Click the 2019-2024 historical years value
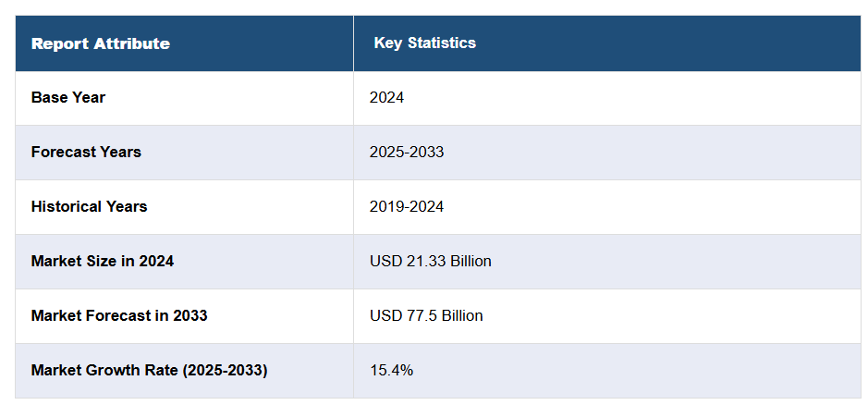The height and width of the screenshot is (405, 868). [x=407, y=206]
